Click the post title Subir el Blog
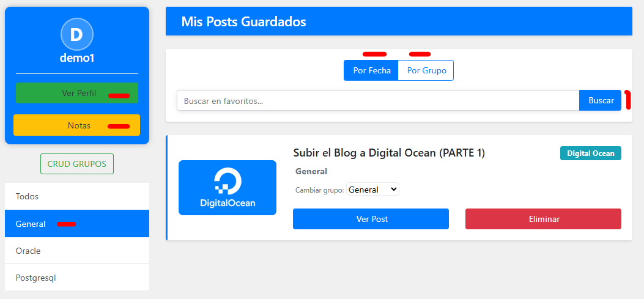Viewport: 644px width, 299px height. point(389,153)
